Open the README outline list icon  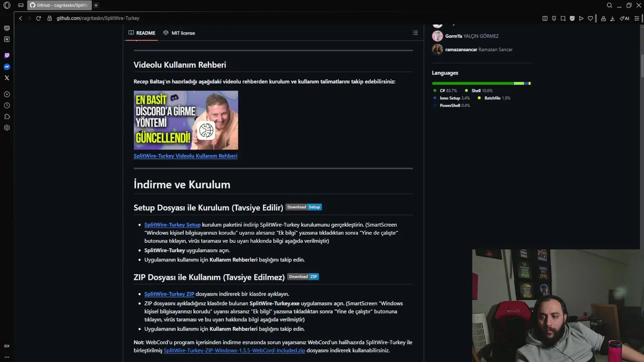pos(415,33)
